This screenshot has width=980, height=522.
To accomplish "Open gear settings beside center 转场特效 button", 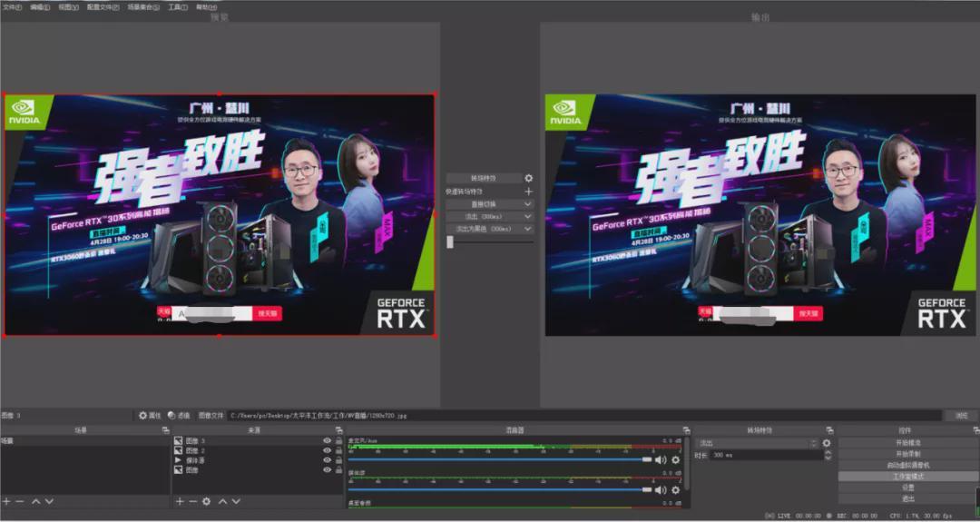I will pyautogui.click(x=529, y=178).
